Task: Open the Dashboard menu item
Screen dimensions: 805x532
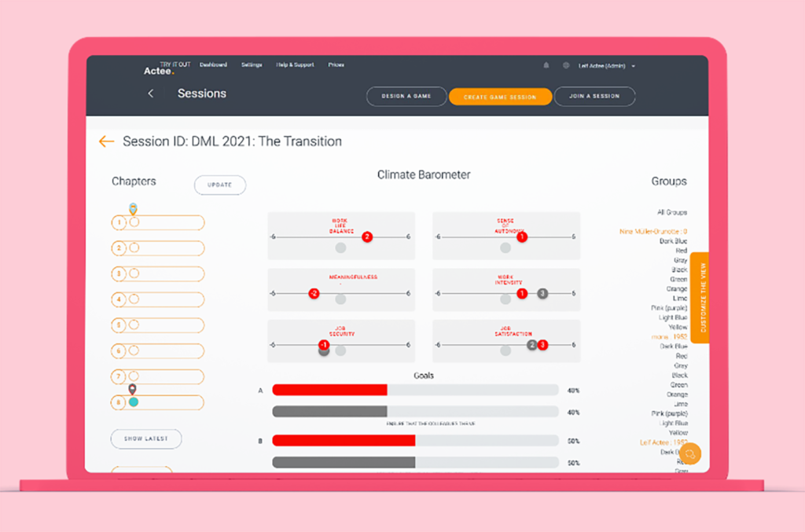Action: pos(213,65)
